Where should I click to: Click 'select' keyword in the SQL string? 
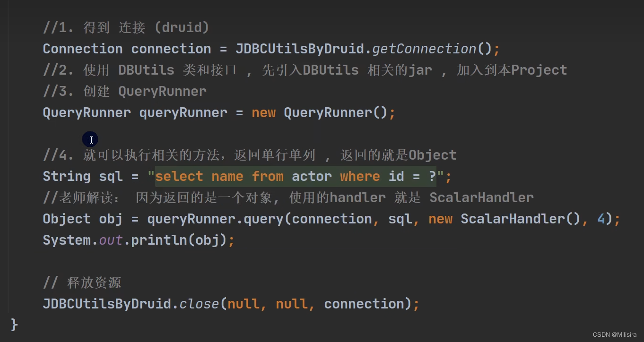[179, 177]
